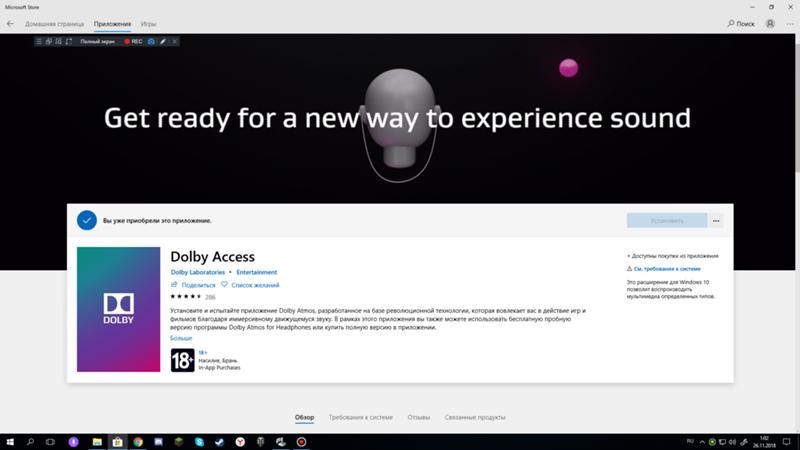
Task: Open the Dolby Laboratories publisher link
Action: 197,272
